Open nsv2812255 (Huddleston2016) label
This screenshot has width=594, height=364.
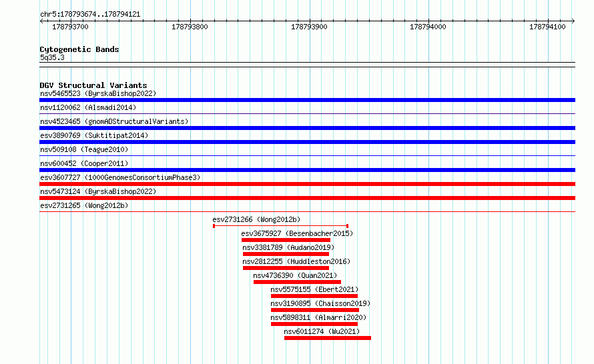296,261
